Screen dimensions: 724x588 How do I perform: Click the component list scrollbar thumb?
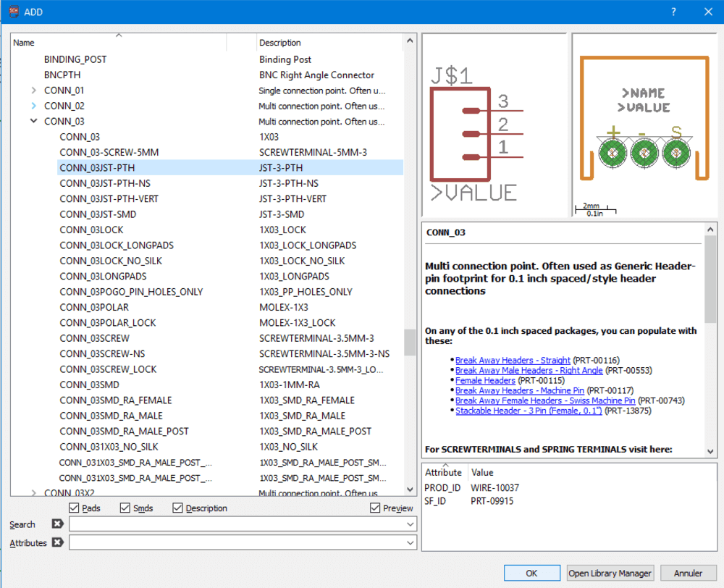(410, 343)
